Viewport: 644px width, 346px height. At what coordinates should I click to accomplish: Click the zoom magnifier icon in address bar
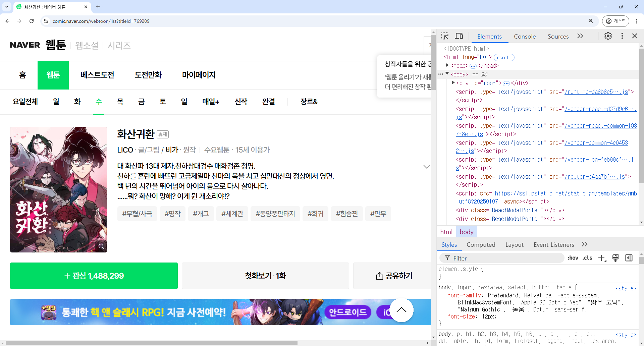point(591,21)
